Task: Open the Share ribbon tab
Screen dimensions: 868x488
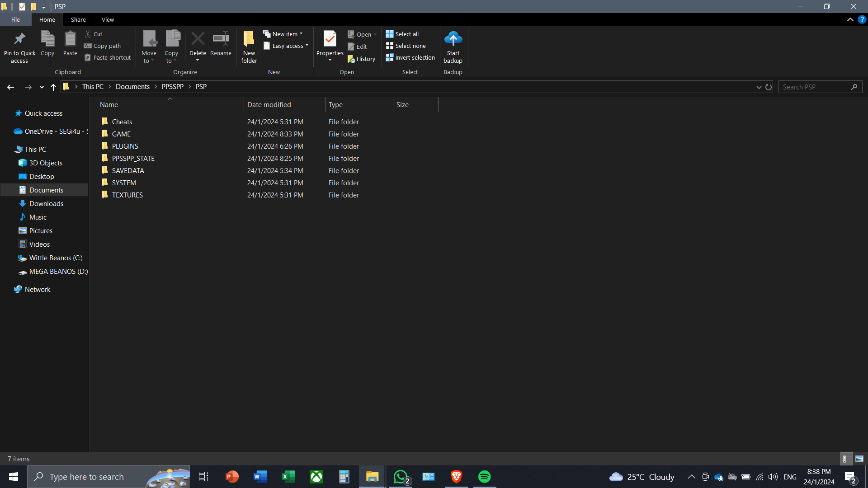Action: (x=78, y=19)
